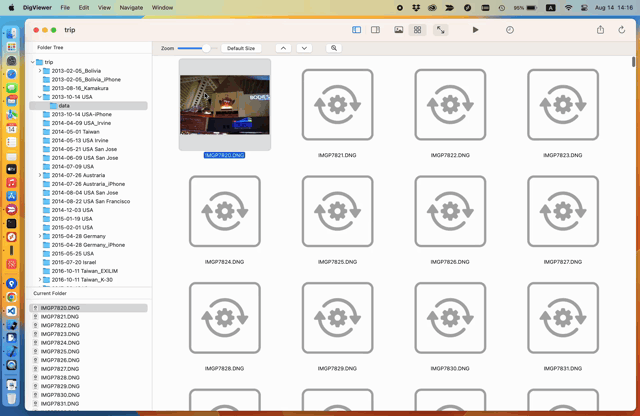Image resolution: width=640 pixels, height=416 pixels.
Task: Click the magnifier zoom icon
Action: tap(334, 48)
